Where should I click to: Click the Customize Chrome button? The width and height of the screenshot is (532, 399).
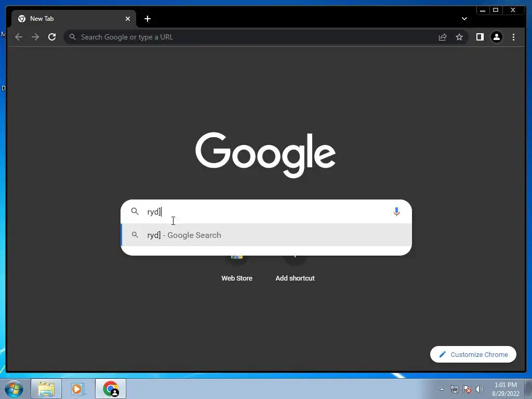tap(473, 354)
